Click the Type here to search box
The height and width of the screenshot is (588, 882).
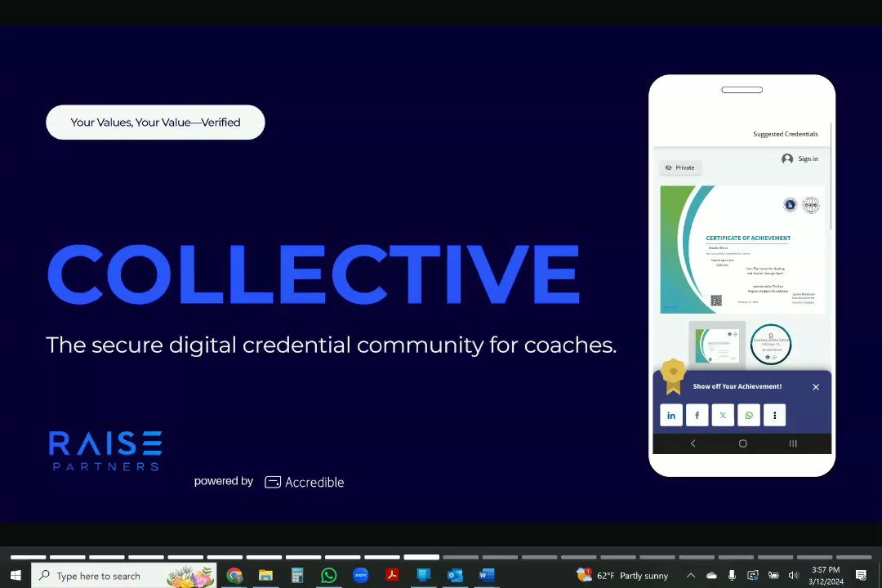tap(124, 576)
